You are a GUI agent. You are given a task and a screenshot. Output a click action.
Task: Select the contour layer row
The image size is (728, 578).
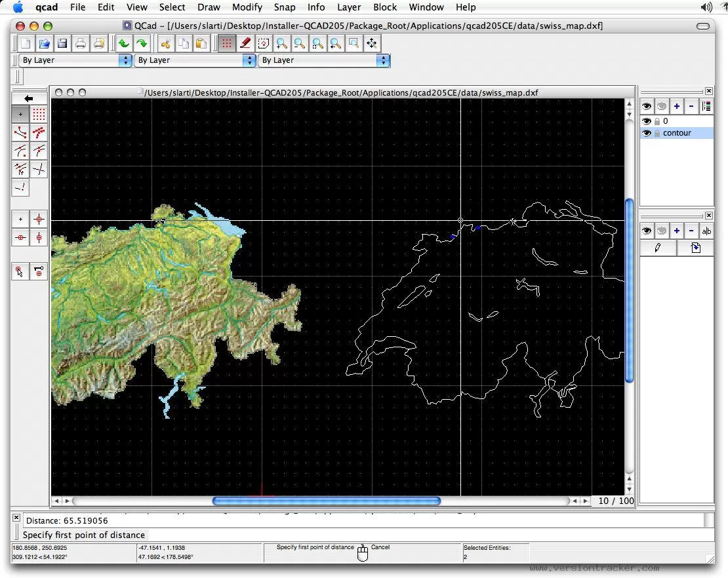(x=677, y=133)
